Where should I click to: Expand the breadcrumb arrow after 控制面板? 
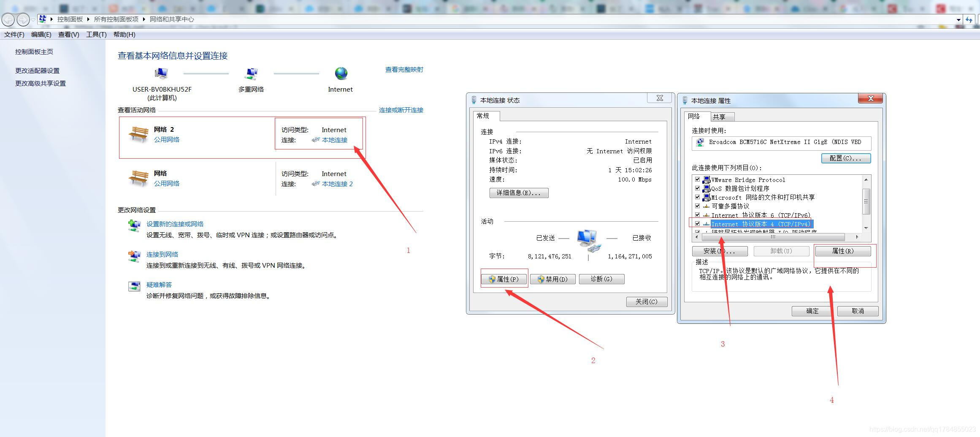(x=88, y=19)
